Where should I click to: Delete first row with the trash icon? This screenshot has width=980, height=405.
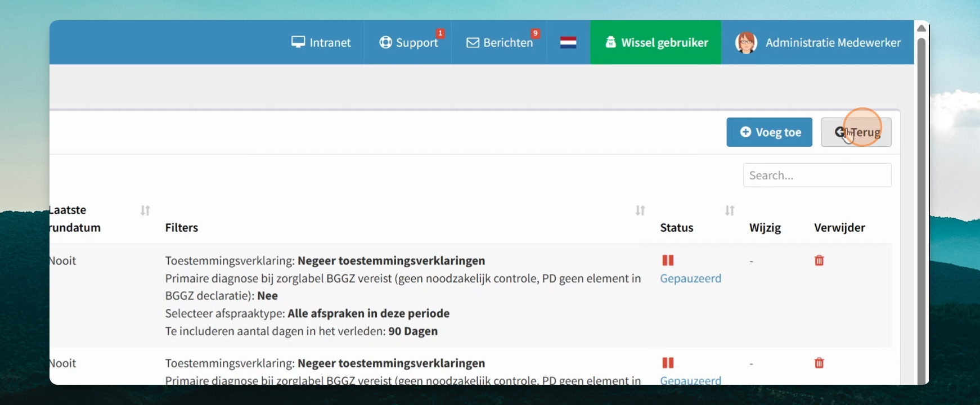point(819,260)
